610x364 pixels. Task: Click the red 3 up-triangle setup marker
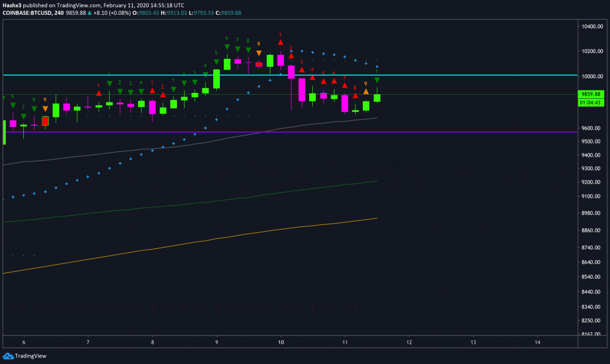pyautogui.click(x=302, y=70)
